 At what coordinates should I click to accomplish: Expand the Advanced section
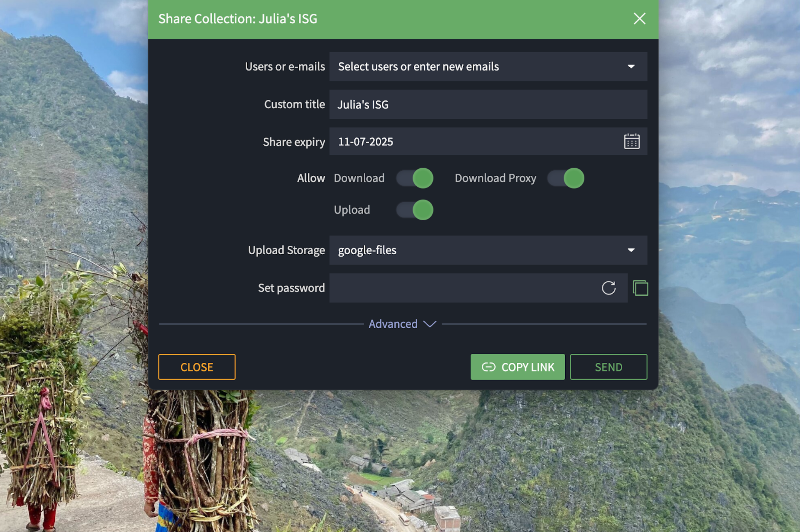pyautogui.click(x=393, y=324)
